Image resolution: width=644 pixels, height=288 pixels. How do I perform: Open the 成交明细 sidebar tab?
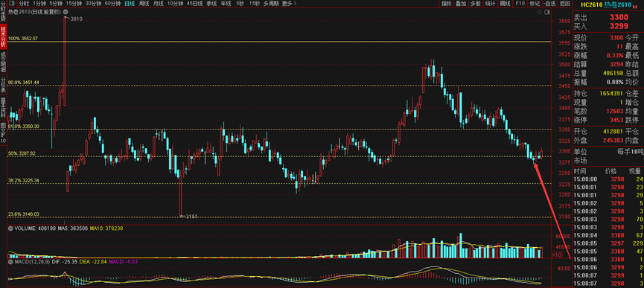[x=3, y=62]
